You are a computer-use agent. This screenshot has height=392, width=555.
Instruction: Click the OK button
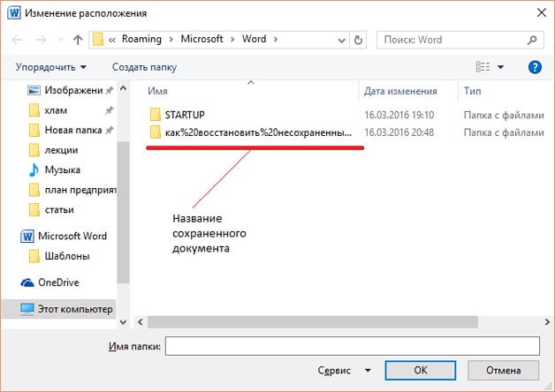coord(420,370)
